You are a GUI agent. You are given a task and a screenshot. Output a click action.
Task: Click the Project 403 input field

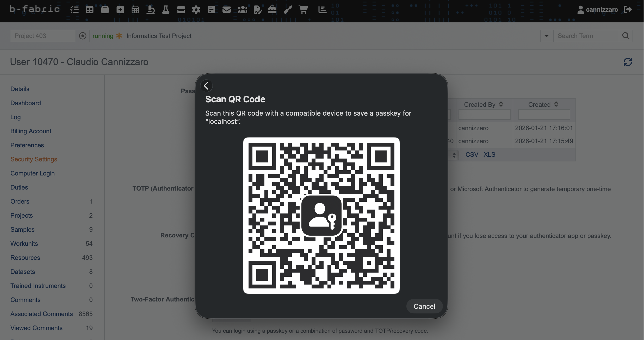(x=43, y=36)
